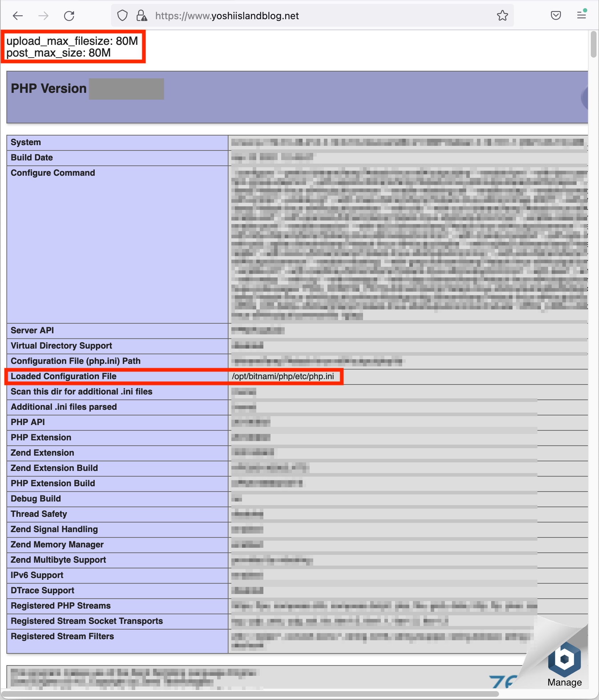
Task: Select the IPv6 Support row label
Action: point(37,575)
